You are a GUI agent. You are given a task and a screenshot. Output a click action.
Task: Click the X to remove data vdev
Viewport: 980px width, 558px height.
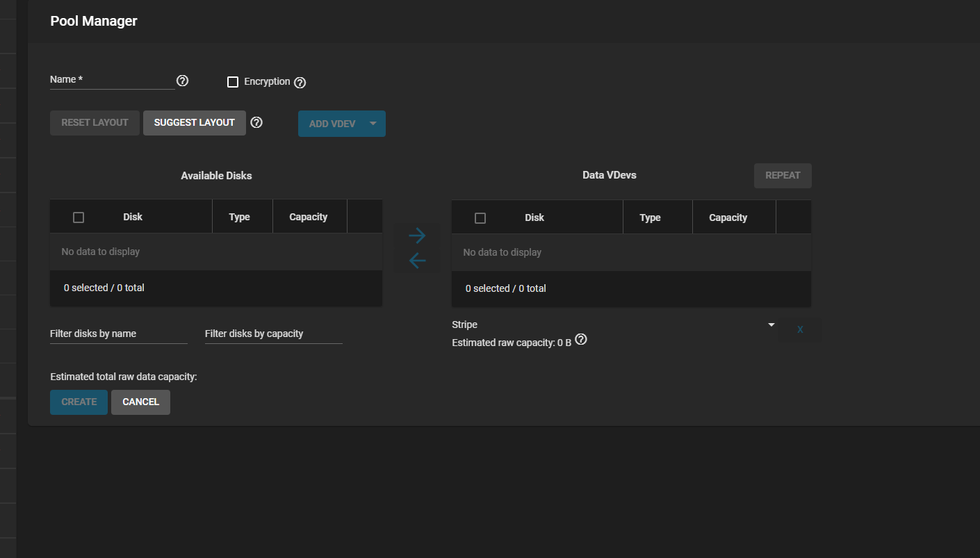800,329
